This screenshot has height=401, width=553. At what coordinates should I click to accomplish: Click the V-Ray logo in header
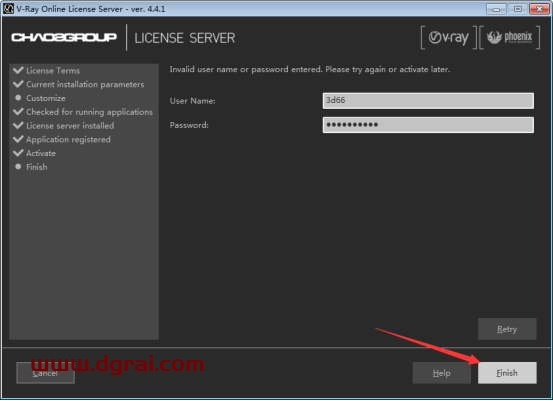[x=449, y=37]
